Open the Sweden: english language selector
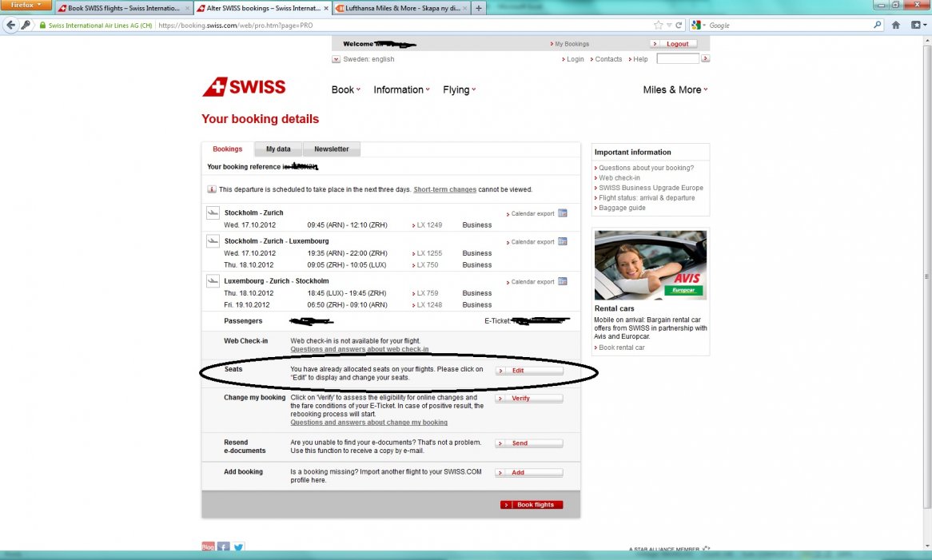 pyautogui.click(x=363, y=59)
